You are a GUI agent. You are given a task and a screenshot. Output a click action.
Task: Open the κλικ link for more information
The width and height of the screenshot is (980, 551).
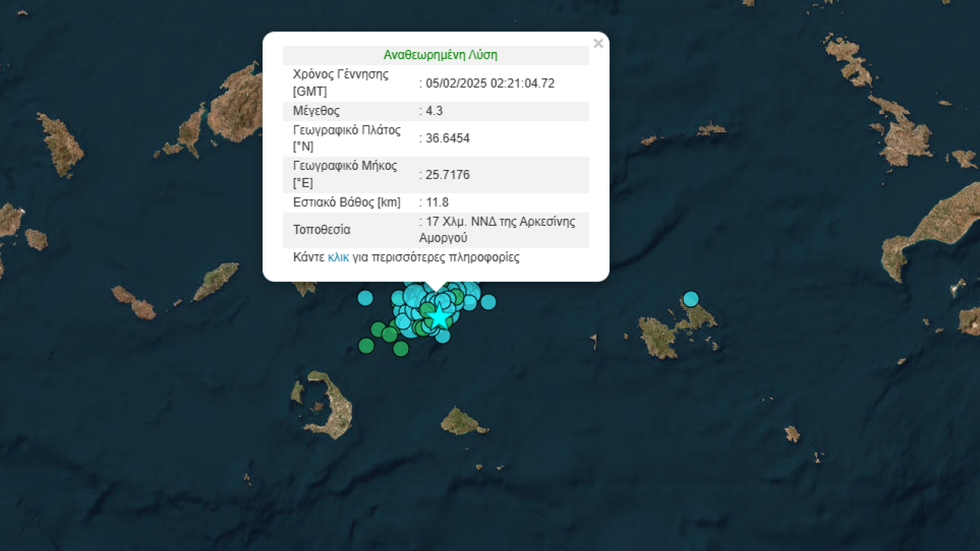(338, 257)
